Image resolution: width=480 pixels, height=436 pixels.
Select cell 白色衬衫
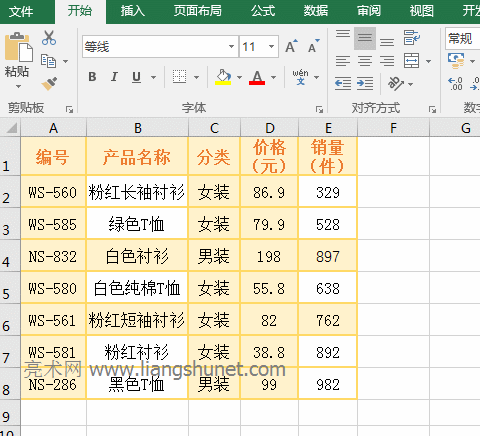tap(137, 256)
